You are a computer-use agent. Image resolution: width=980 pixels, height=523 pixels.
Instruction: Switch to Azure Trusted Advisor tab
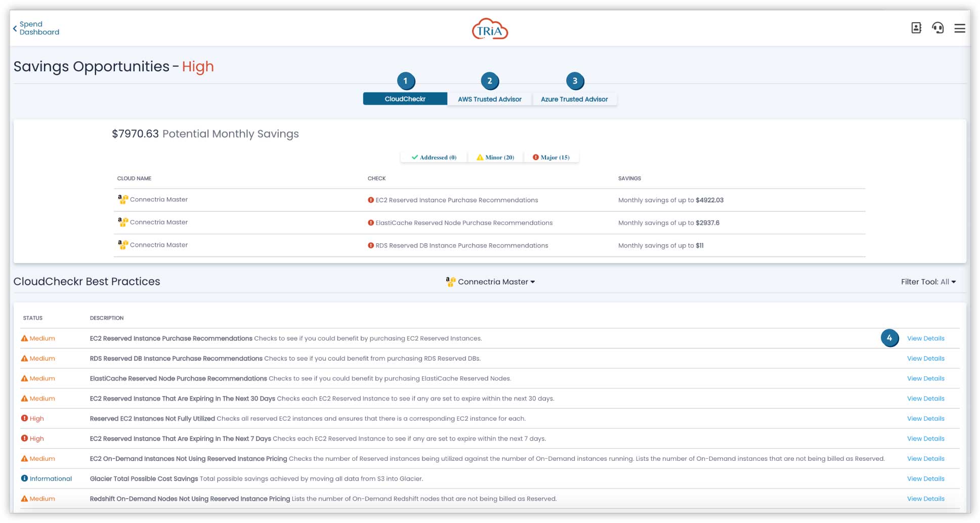coord(574,99)
